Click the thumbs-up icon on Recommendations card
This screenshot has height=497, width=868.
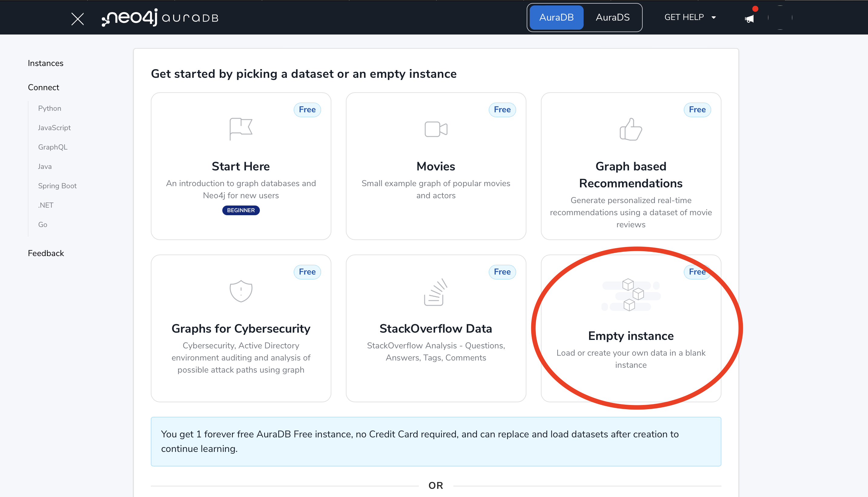pos(631,129)
